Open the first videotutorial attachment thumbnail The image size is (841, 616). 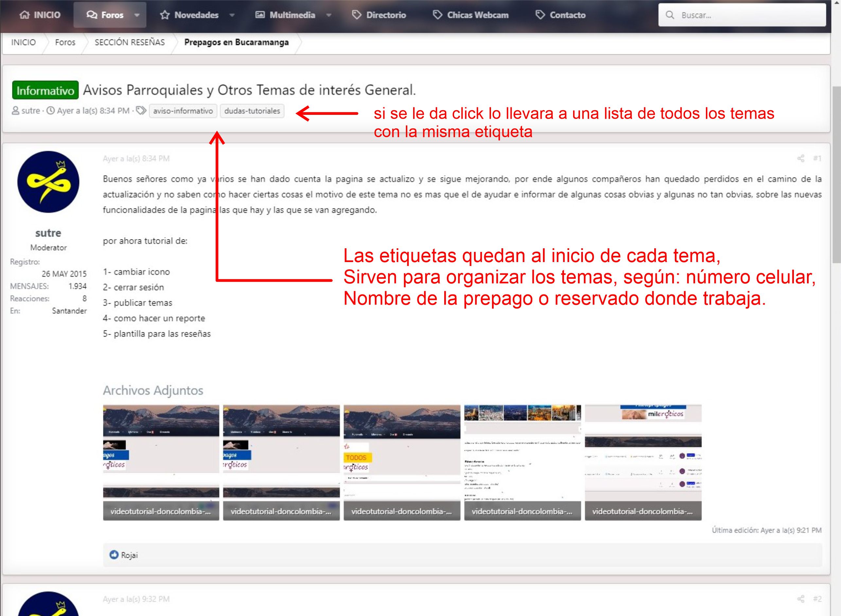161,462
